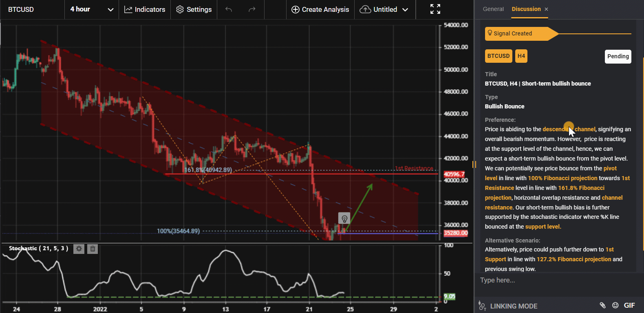Image resolution: width=644 pixels, height=313 pixels.
Task: Attach a file with paperclip icon
Action: point(602,305)
